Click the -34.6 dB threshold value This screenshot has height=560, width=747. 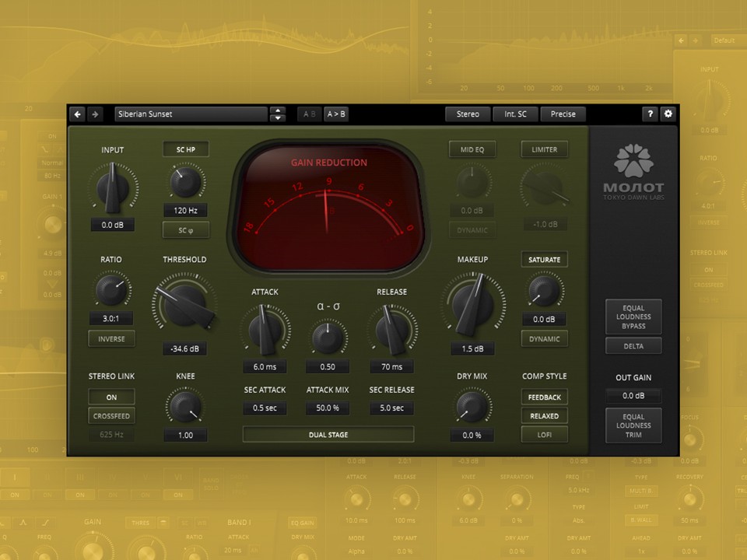pyautogui.click(x=185, y=348)
